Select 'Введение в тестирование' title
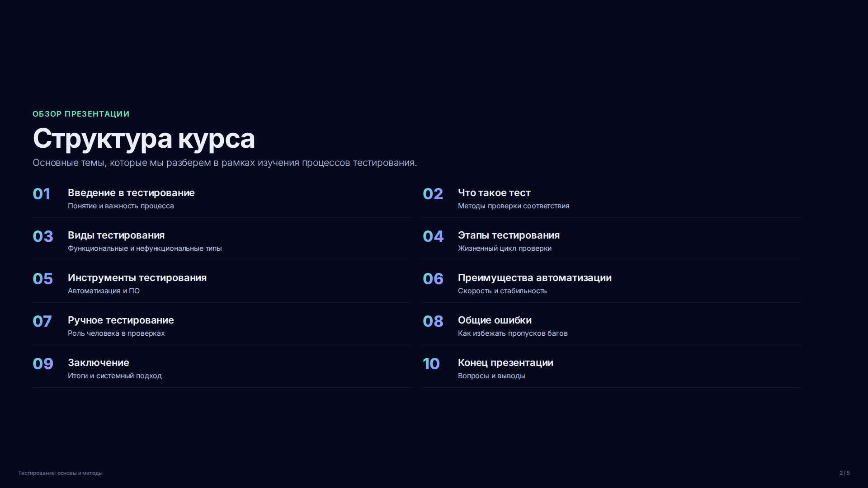 [131, 193]
